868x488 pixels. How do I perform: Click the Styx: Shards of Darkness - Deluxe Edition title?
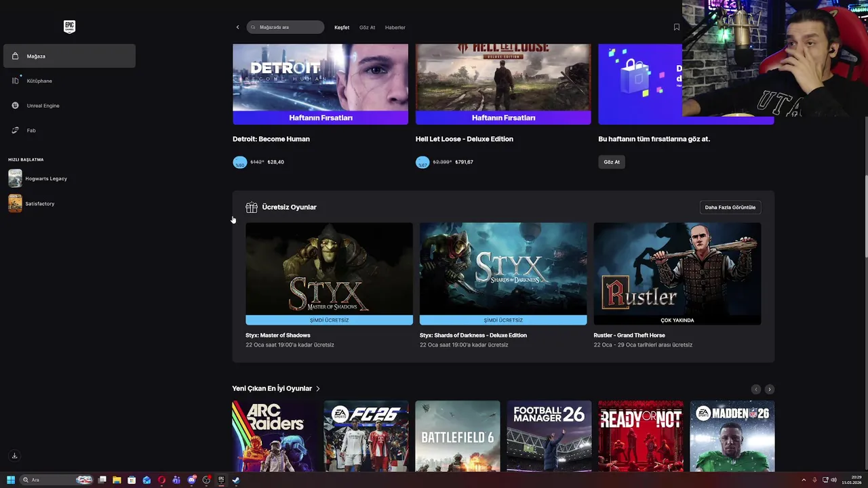[x=473, y=335]
